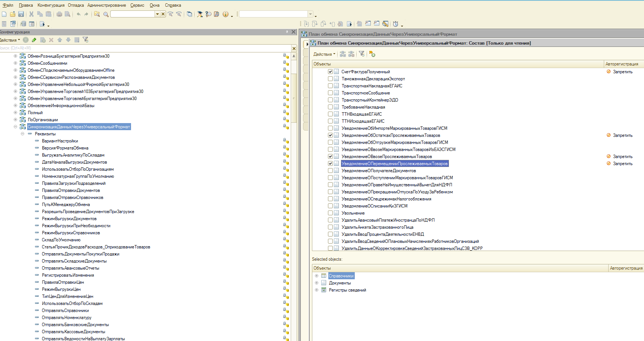Uncheck УведомлениеОбОстаткахПрослеживаемыхТоваров checkbox
The image size is (644, 341).
(x=330, y=135)
